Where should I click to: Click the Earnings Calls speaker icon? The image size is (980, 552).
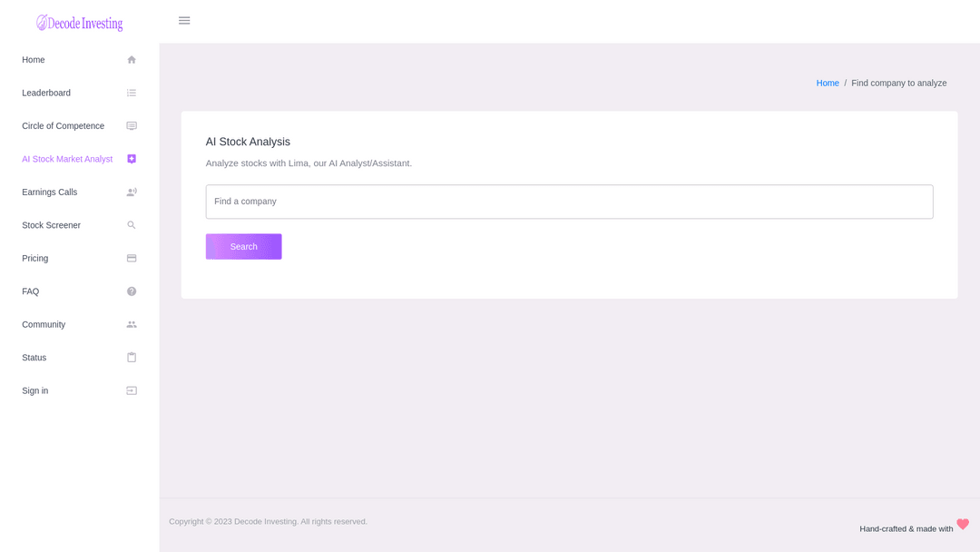pyautogui.click(x=132, y=192)
